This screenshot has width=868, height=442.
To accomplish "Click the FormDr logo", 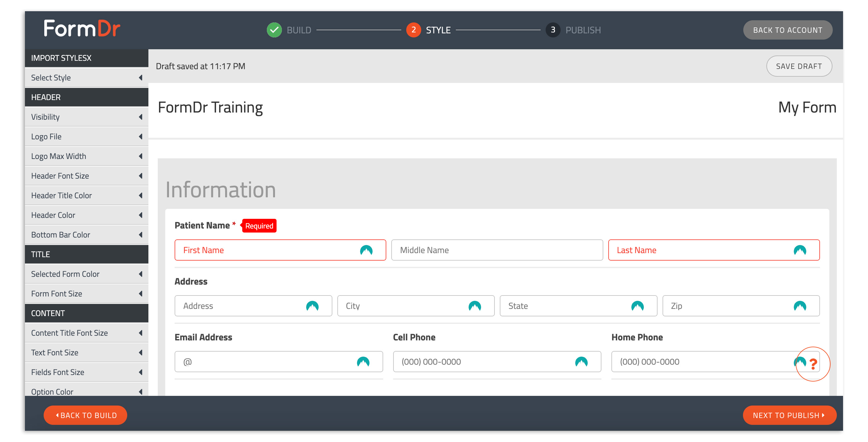I will [x=82, y=29].
